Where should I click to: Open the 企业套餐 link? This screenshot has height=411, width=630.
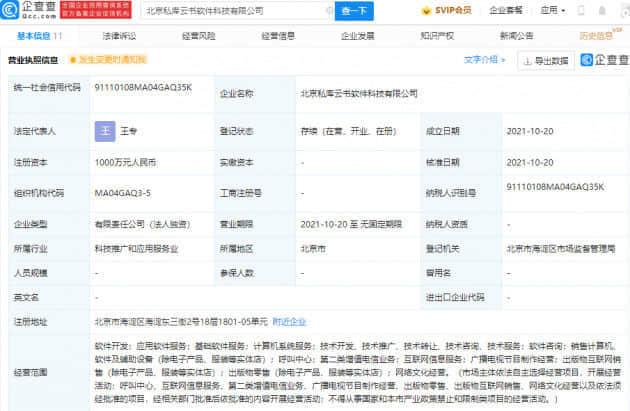click(x=505, y=10)
